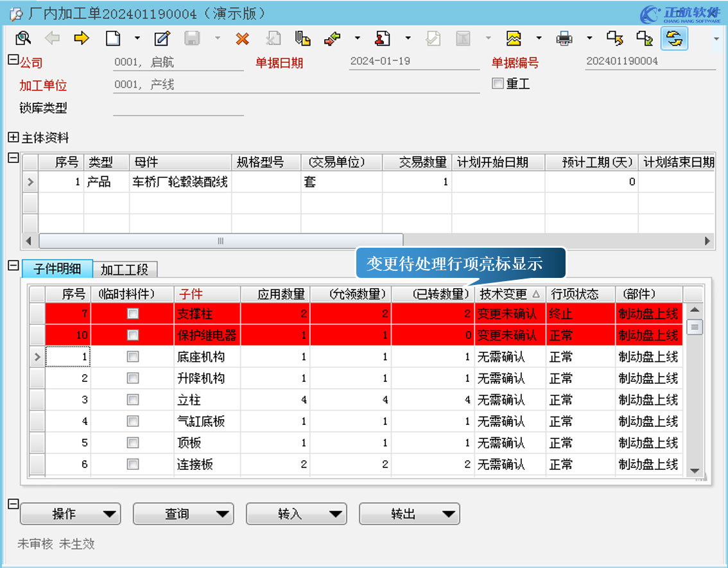Viewport: 728px width, 568px height.
Task: Toggle 临时料件 checkbox for 立柱 row
Action: (133, 400)
